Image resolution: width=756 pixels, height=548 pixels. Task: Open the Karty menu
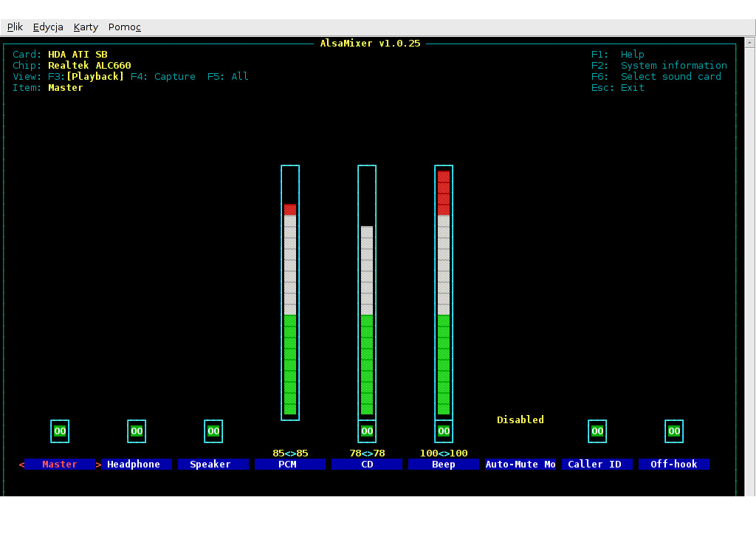point(86,27)
